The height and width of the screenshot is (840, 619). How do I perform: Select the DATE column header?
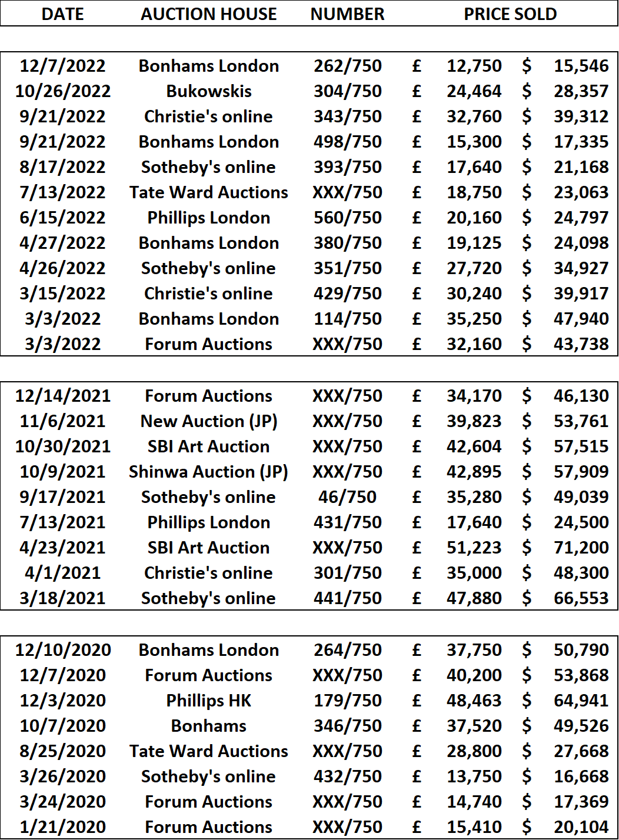(62, 14)
